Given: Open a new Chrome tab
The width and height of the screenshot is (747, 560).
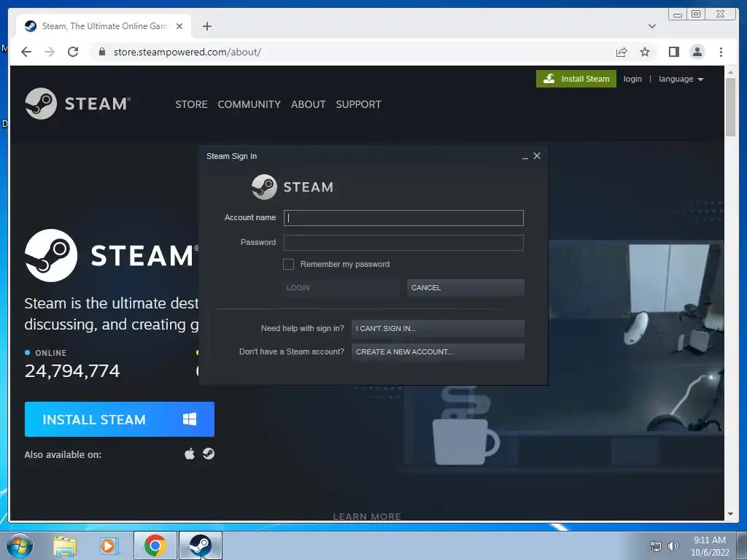Looking at the screenshot, I should [206, 26].
